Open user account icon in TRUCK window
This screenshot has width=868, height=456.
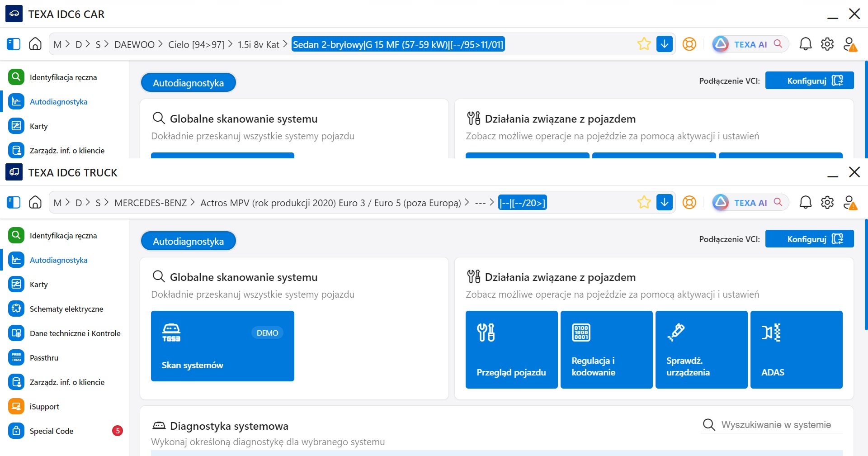click(850, 202)
